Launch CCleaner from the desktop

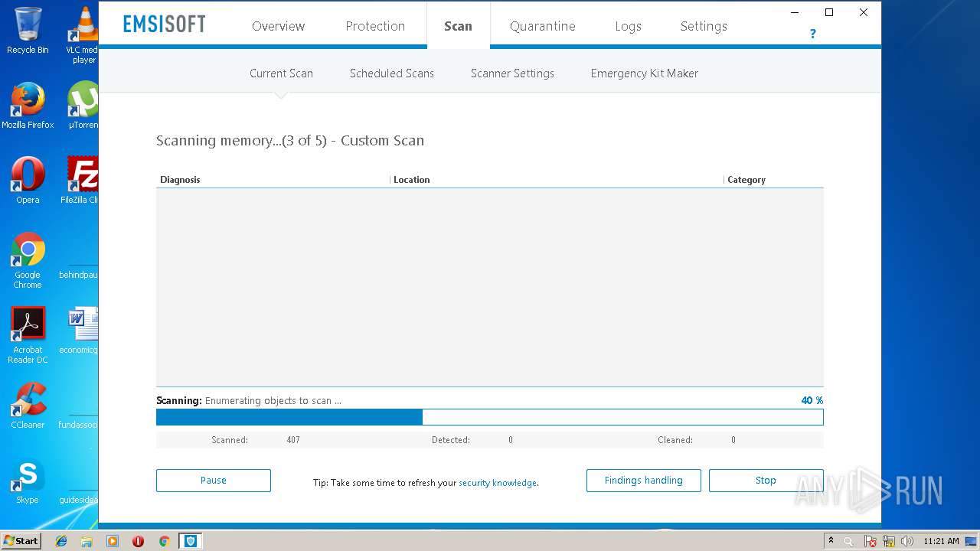(x=28, y=406)
